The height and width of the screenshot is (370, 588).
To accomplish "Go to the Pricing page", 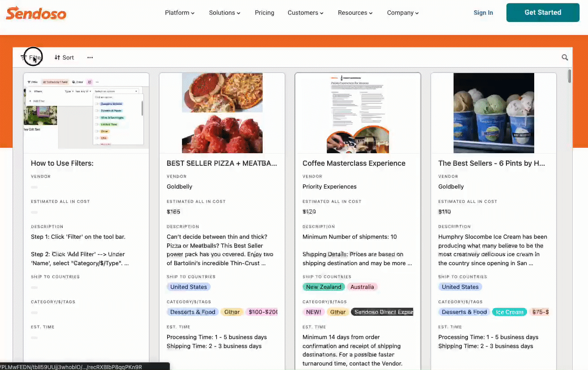I will [264, 13].
